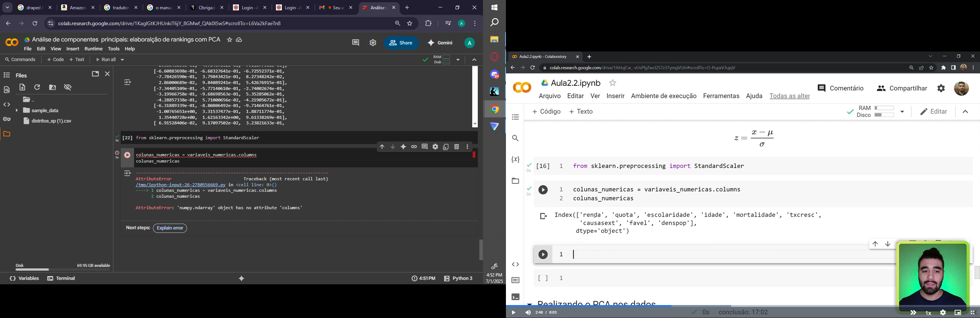Image resolution: width=980 pixels, height=318 pixels.
Task: Copy link to the cell
Action: coord(414,147)
